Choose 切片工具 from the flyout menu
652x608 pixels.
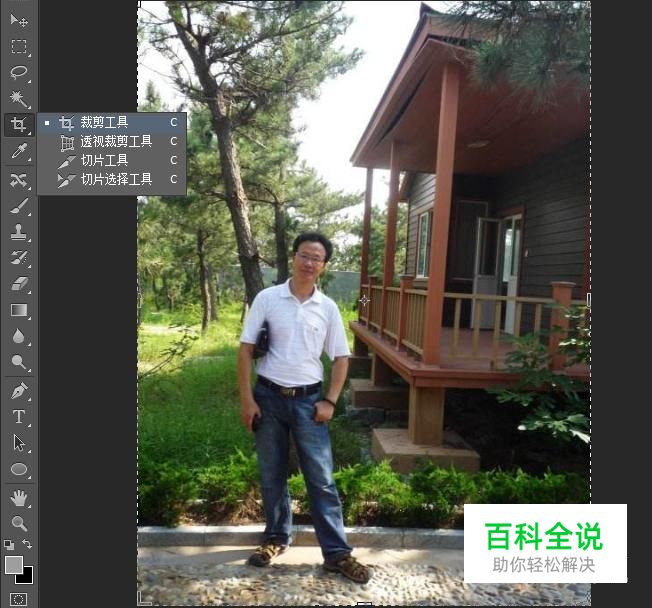pos(111,160)
